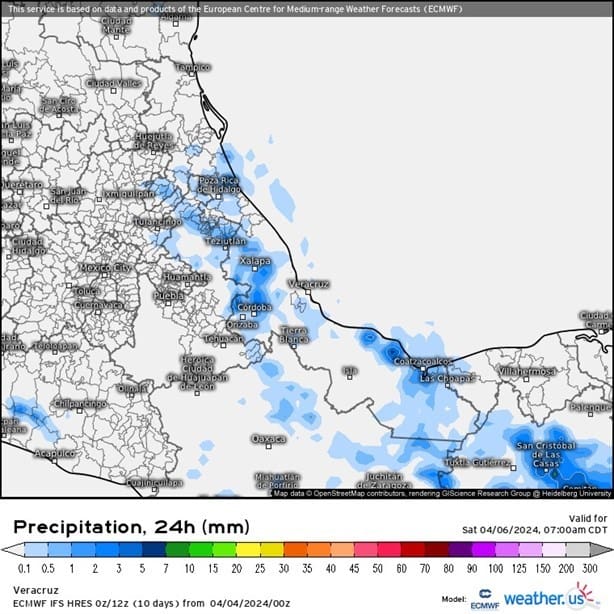Screen dimensions: 614x614
Task: Click the 'Toluca' map label
Action: [87, 291]
